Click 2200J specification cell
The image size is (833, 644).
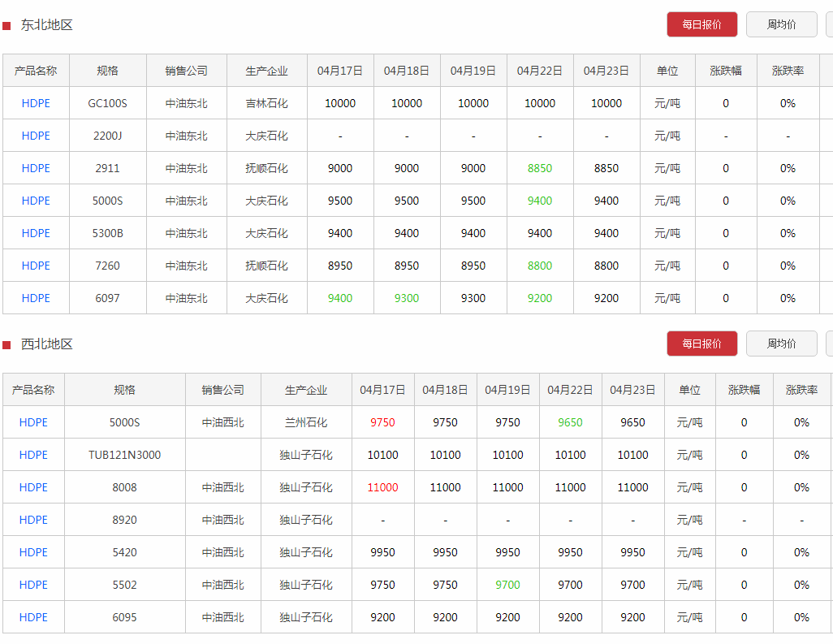pyautogui.click(x=107, y=136)
